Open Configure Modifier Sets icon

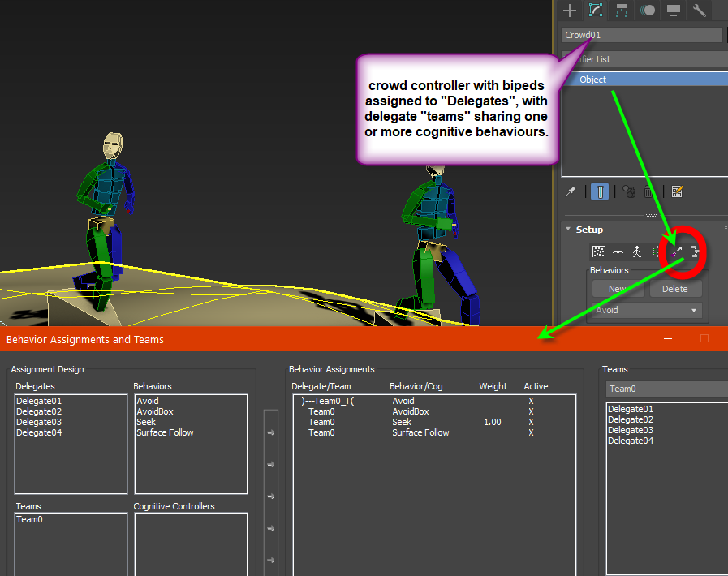[677, 191]
